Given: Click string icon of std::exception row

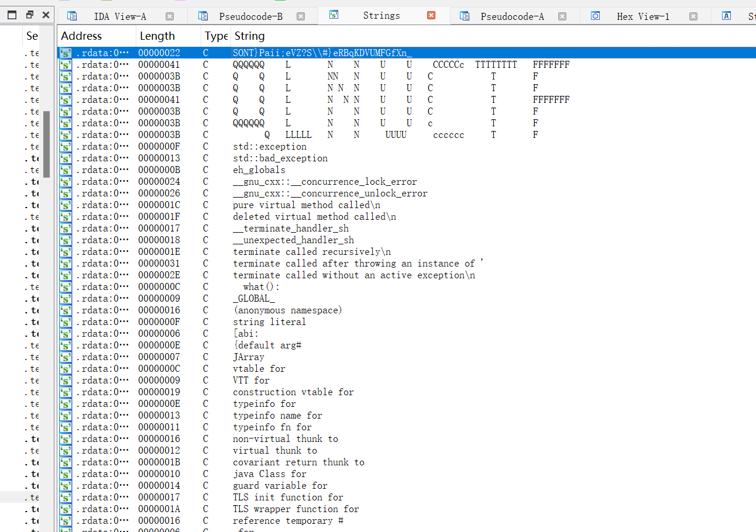Looking at the screenshot, I should pyautogui.click(x=66, y=147).
